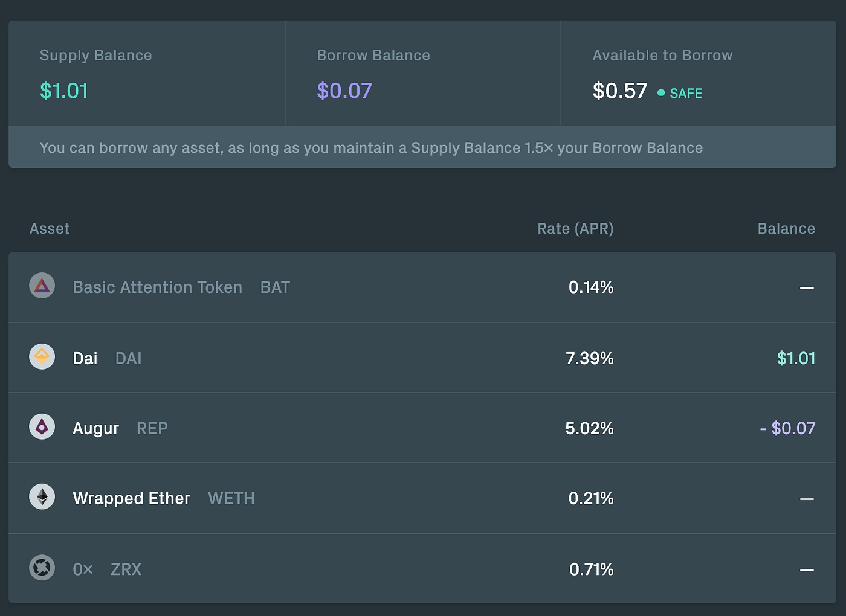Click the Augur 5.02% APR rate
The image size is (846, 616).
[x=589, y=429]
